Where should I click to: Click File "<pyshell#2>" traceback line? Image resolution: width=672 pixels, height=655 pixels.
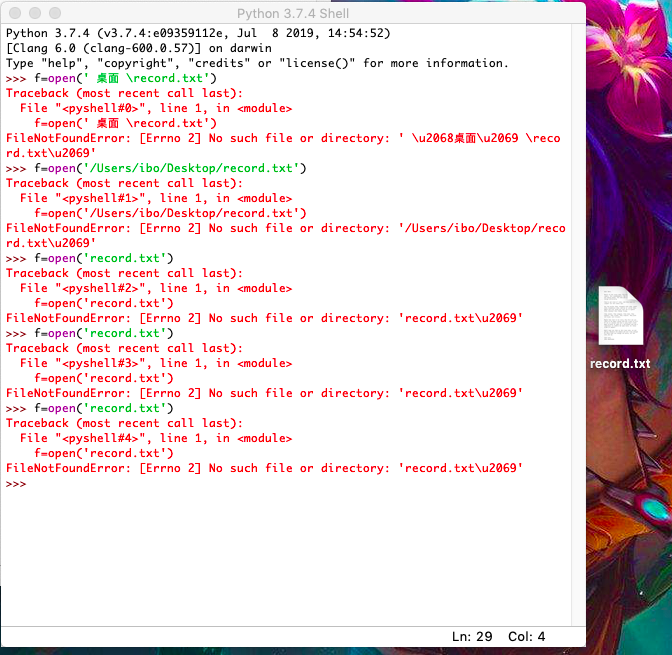(x=156, y=288)
